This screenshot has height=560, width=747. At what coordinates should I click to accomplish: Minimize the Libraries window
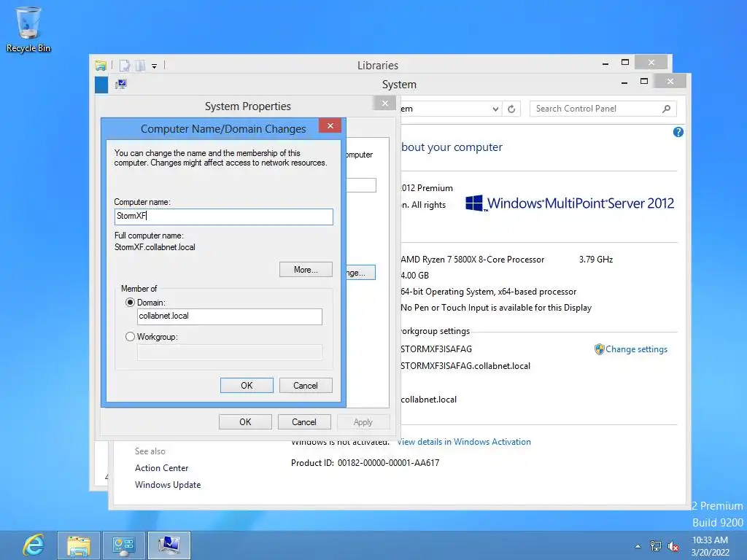point(605,63)
